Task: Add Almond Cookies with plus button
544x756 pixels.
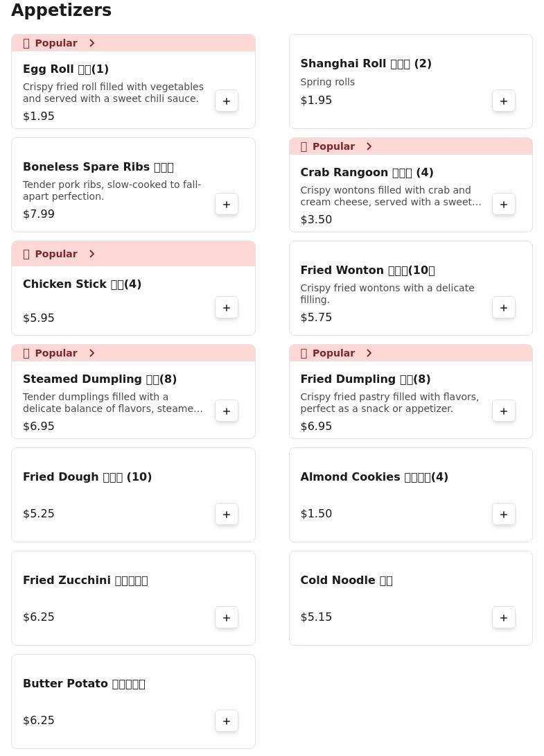Action: click(x=504, y=515)
